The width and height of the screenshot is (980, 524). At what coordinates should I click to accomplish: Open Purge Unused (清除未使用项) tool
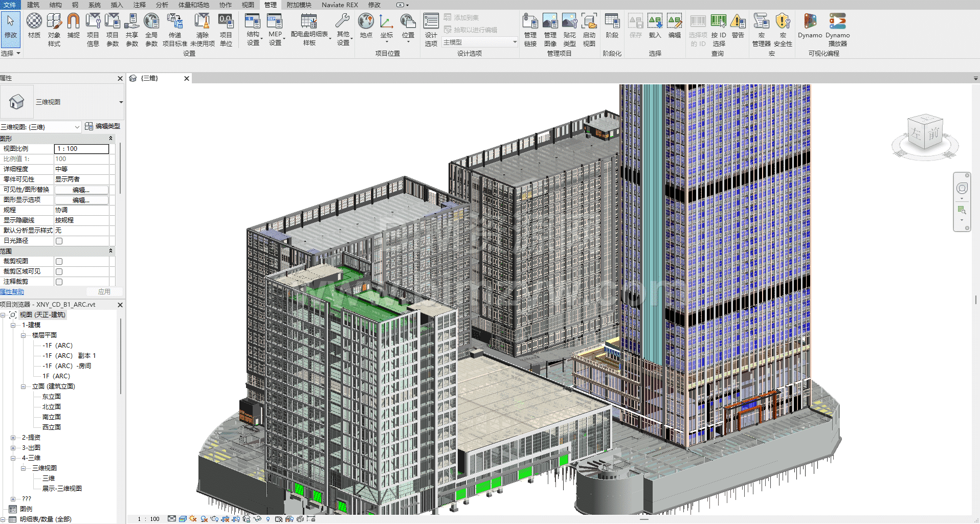[203, 30]
